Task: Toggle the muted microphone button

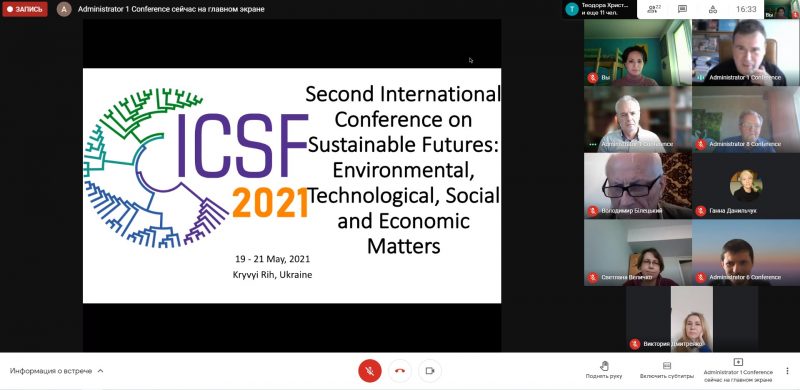Action: (x=370, y=371)
